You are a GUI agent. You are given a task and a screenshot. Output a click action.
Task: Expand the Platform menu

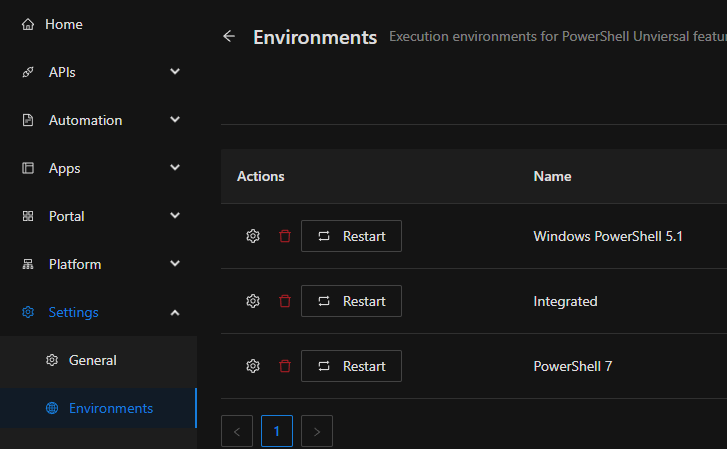pos(175,264)
